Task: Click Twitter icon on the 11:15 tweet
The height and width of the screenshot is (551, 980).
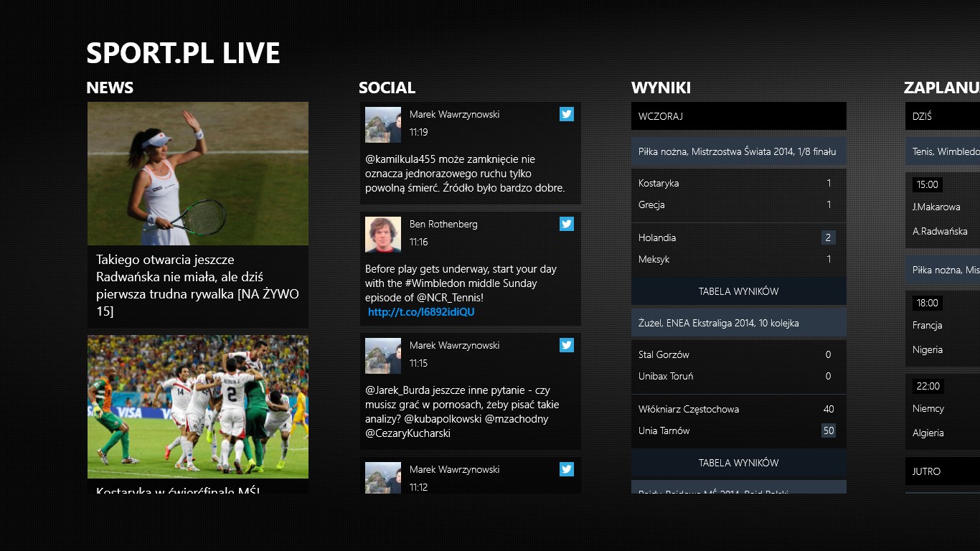Action: 567,345
